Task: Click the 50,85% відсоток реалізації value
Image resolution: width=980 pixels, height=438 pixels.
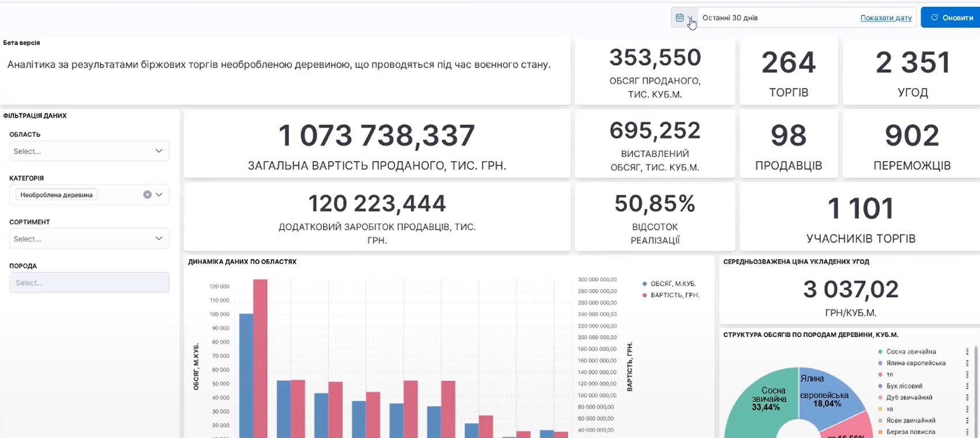Action: 655,203
